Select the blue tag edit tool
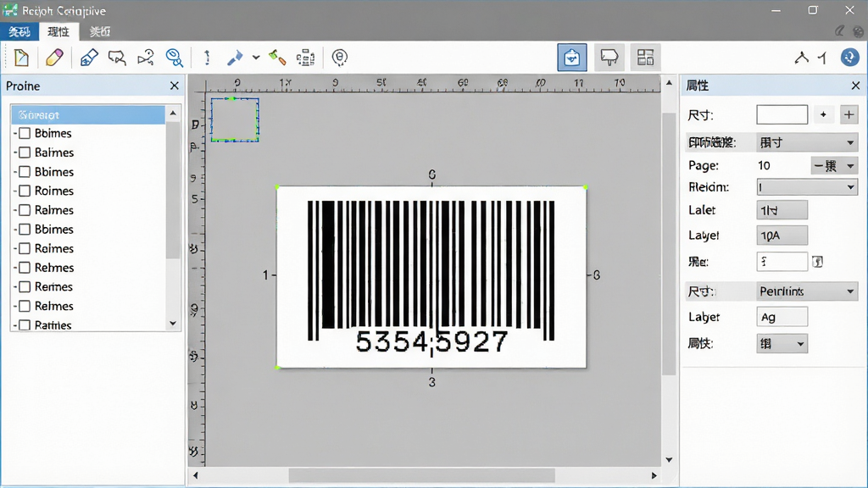Viewport: 868px width, 488px height. (89, 57)
